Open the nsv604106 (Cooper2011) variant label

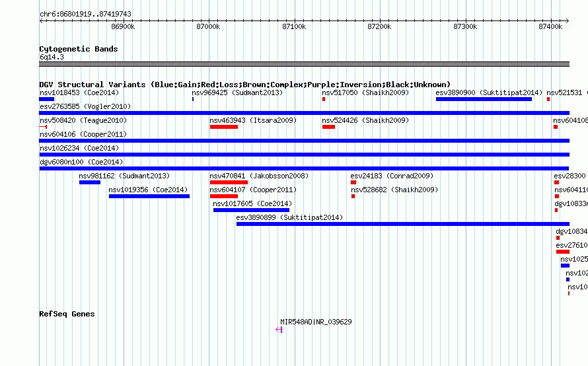click(x=83, y=134)
